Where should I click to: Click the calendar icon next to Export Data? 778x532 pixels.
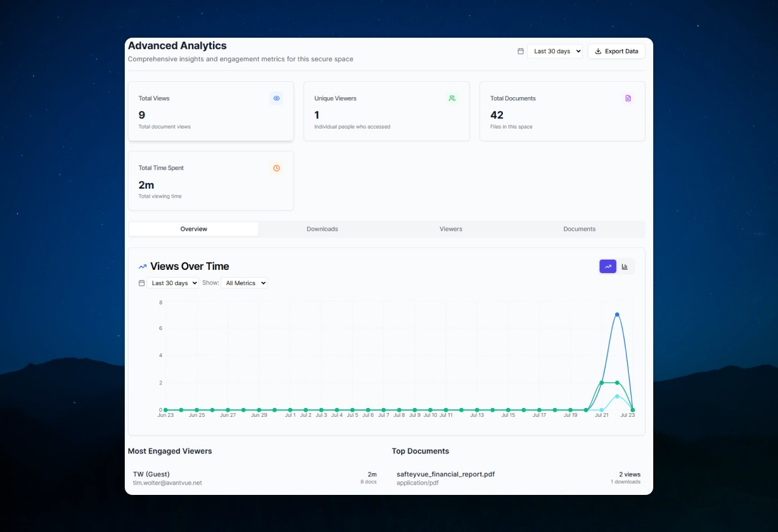[520, 51]
